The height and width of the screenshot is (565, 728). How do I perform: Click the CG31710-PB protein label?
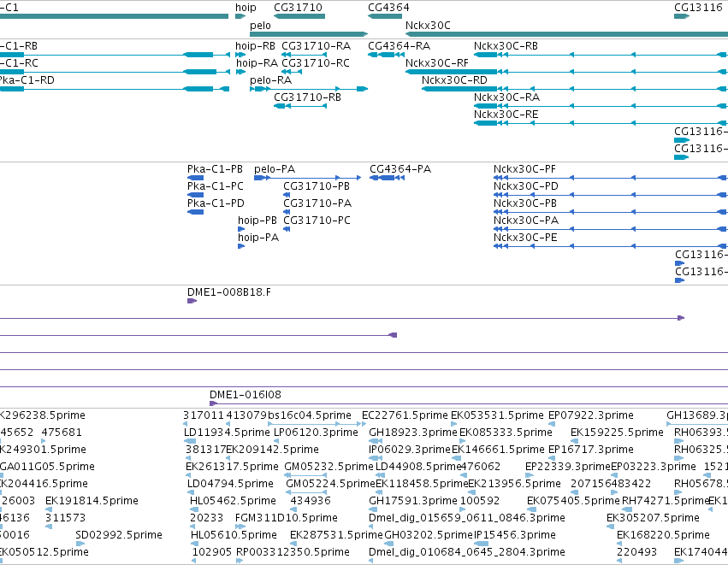[317, 186]
